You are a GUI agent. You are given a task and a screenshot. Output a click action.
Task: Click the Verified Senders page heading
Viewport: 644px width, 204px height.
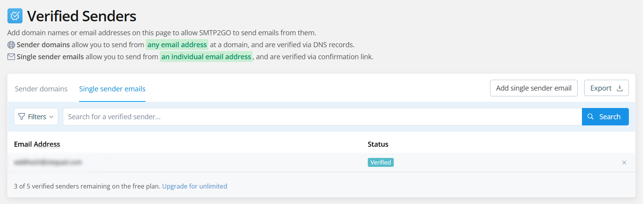pyautogui.click(x=81, y=16)
